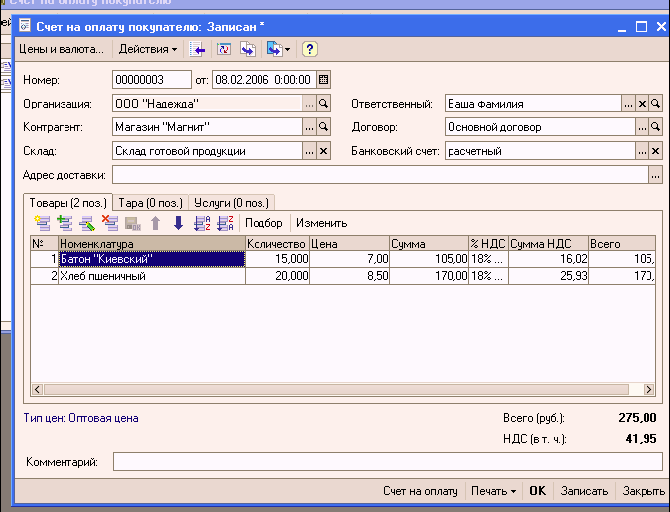670x512 pixels.
Task: Expand the Печать dropdown at the bottom
Action: point(493,491)
